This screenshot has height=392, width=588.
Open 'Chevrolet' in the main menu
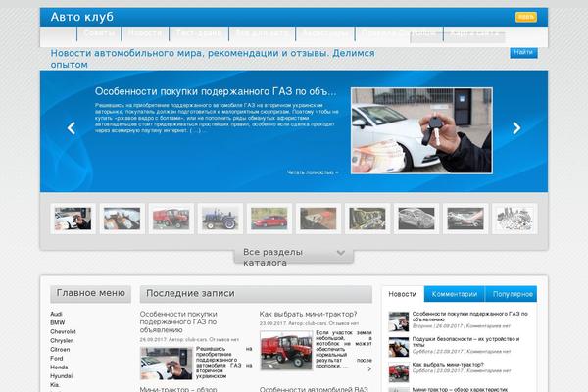(63, 331)
